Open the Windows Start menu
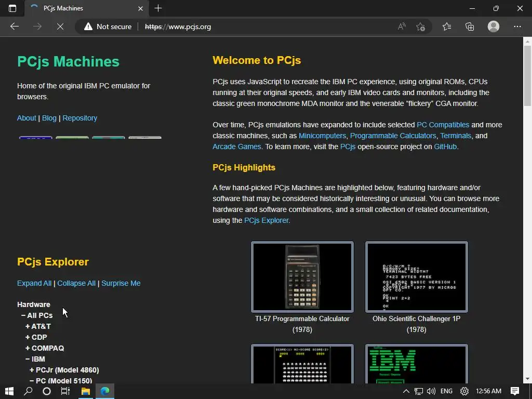532x399 pixels. (9, 391)
